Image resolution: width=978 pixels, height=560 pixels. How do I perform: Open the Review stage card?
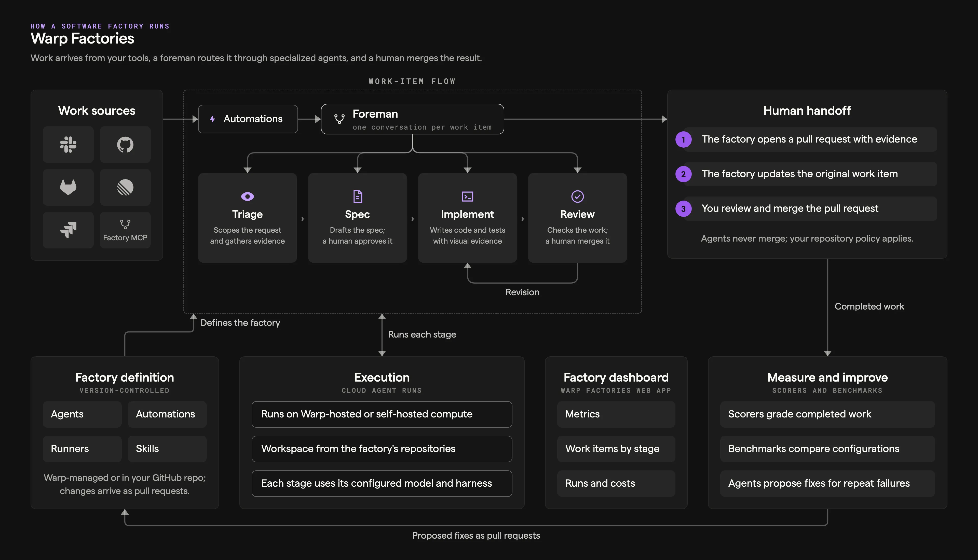click(x=577, y=218)
